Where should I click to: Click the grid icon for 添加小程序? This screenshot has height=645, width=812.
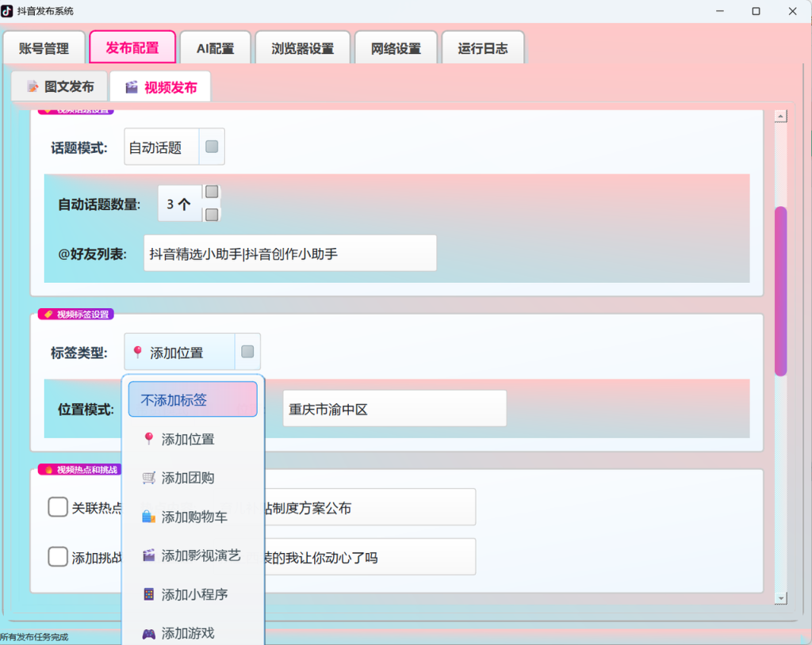(x=148, y=594)
